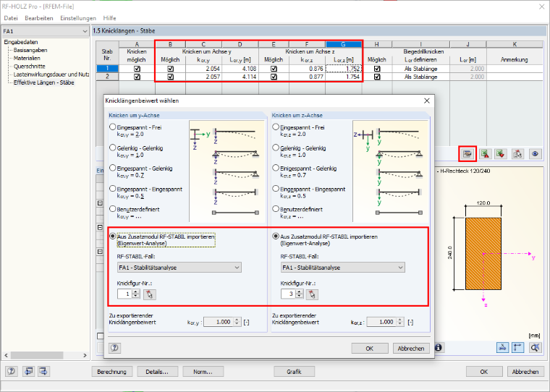Click the sidebar horizontal scrollbar right arrow

coord(85,355)
